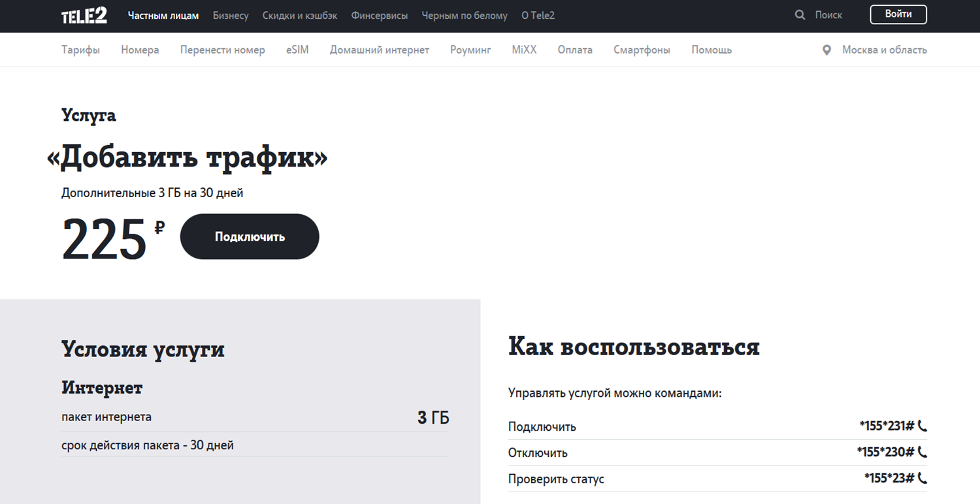Open the Оплата page
The height and width of the screenshot is (504, 980).
pos(575,50)
